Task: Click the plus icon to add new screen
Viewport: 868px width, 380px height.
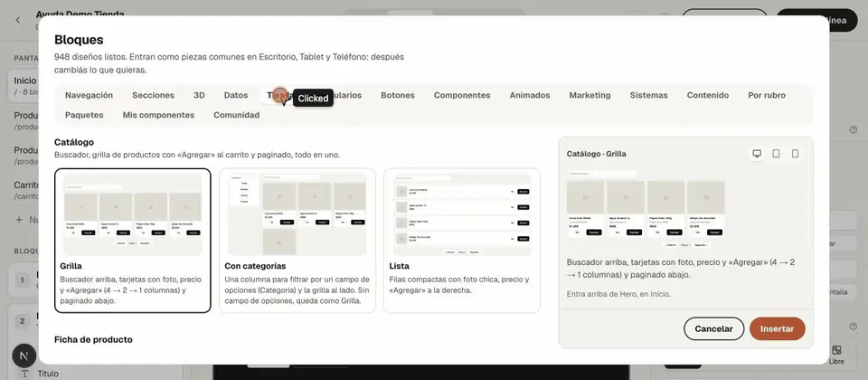Action: tap(19, 219)
